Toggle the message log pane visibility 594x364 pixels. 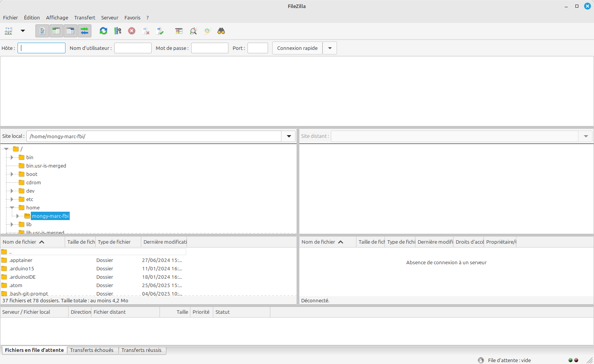click(x=42, y=31)
